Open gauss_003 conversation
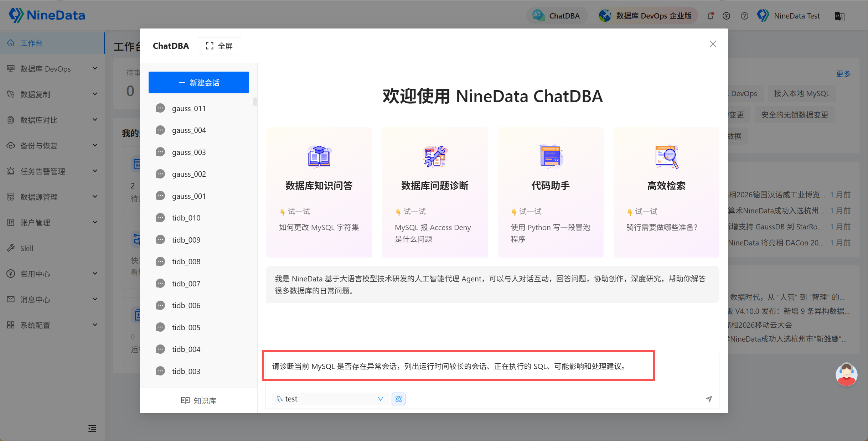This screenshot has width=868, height=441. (x=199, y=152)
